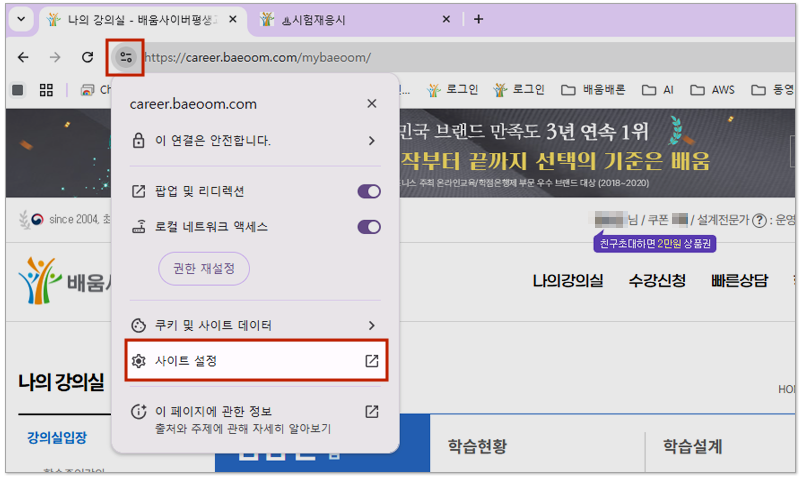The height and width of the screenshot is (483, 800).
Task: Click the site information icon in address bar
Action: (125, 57)
